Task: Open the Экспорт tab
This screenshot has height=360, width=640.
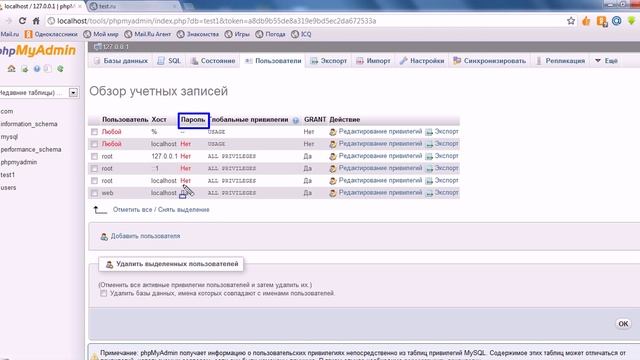Action: pyautogui.click(x=329, y=61)
